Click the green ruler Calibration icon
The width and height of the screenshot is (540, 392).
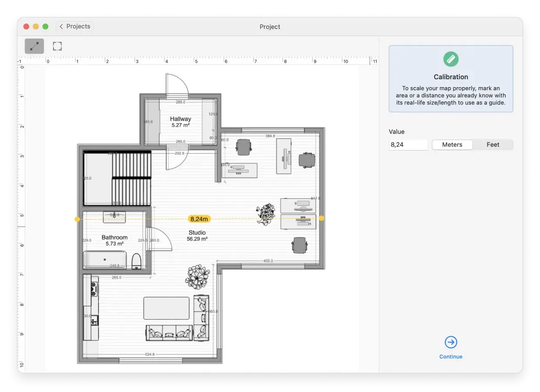[x=451, y=59]
